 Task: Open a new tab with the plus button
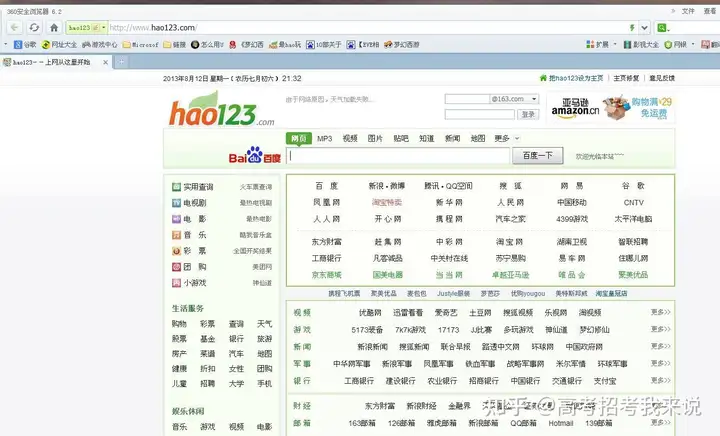(121, 61)
